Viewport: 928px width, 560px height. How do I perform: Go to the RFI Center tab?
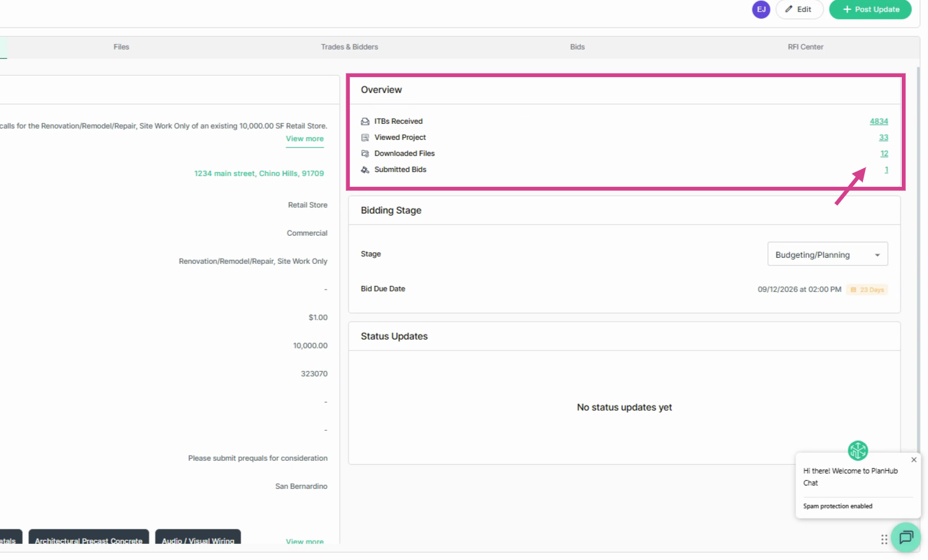(805, 47)
